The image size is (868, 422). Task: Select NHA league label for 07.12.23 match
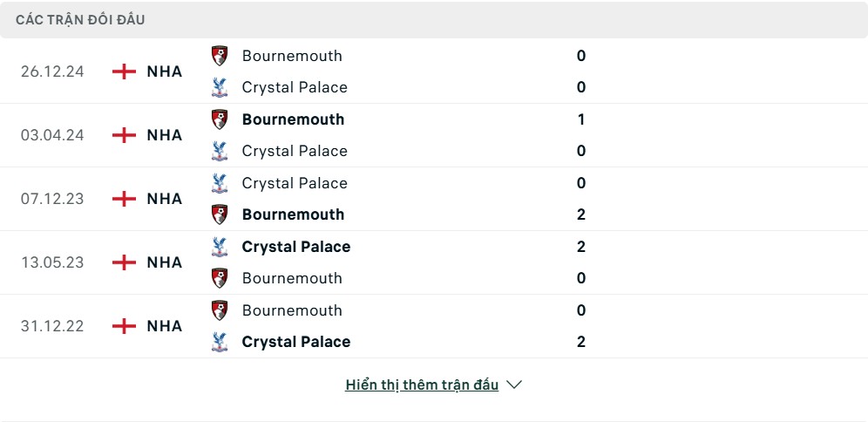tap(165, 199)
